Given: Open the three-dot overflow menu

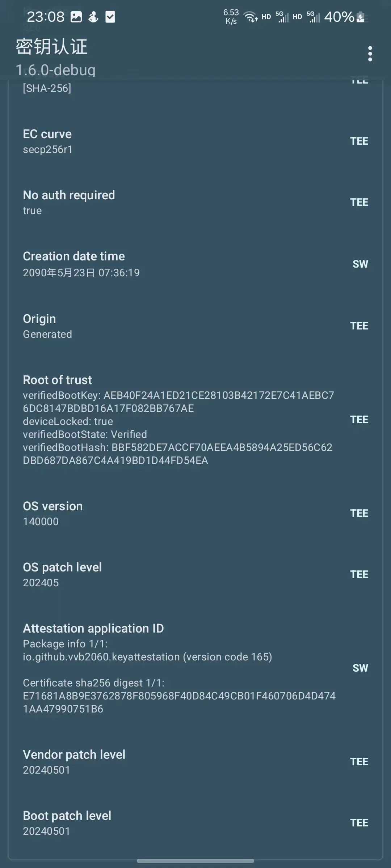Looking at the screenshot, I should (x=370, y=54).
